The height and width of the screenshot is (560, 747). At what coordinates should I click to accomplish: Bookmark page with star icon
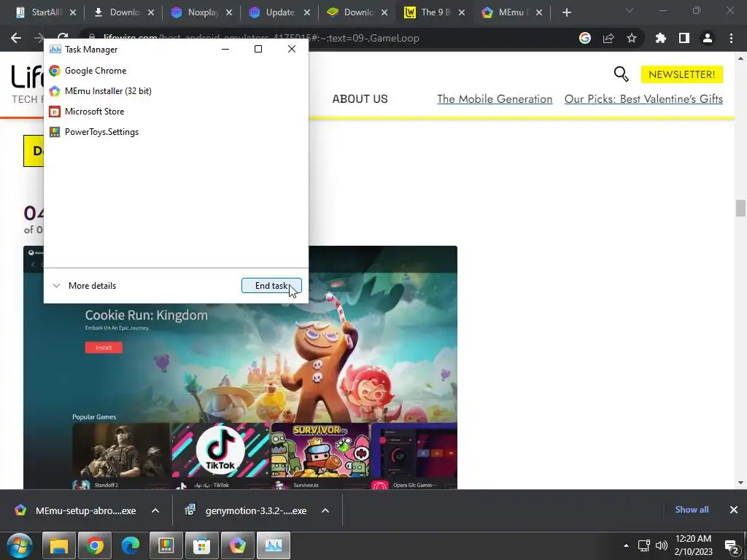point(632,38)
